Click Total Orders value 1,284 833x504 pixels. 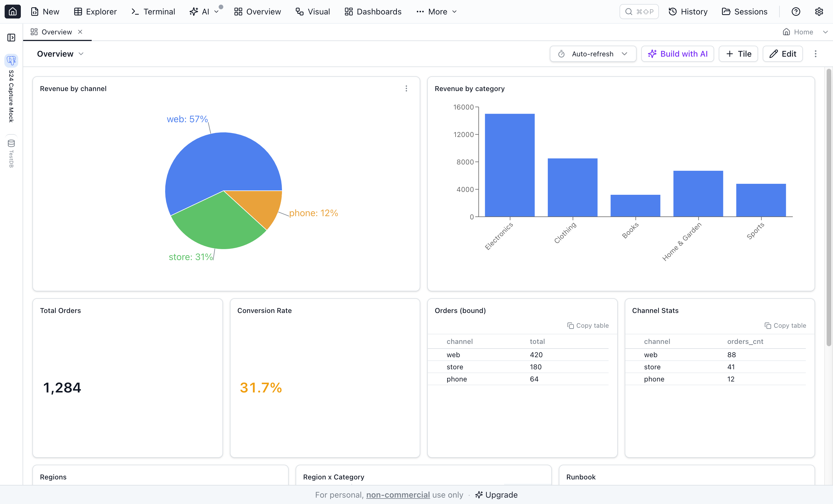click(62, 388)
